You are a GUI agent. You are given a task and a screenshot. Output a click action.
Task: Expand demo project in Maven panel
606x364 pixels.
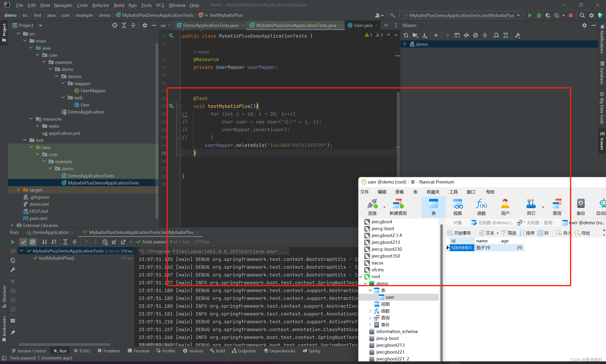[405, 44]
